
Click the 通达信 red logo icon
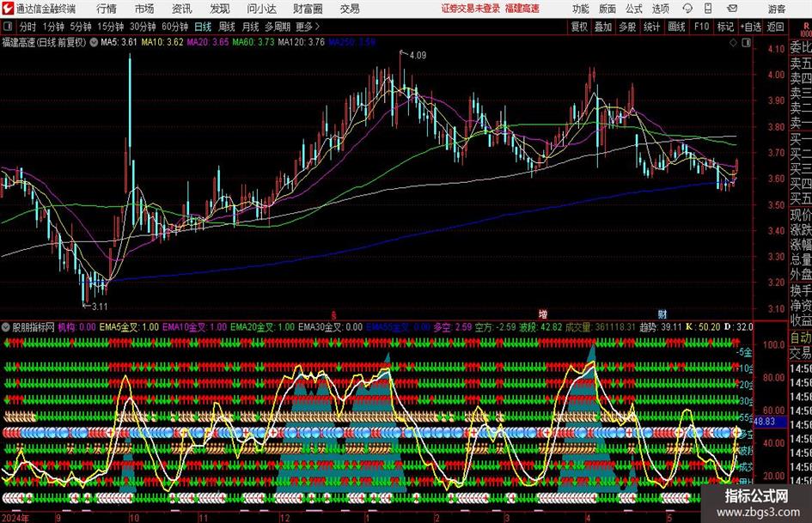pyautogui.click(x=8, y=9)
